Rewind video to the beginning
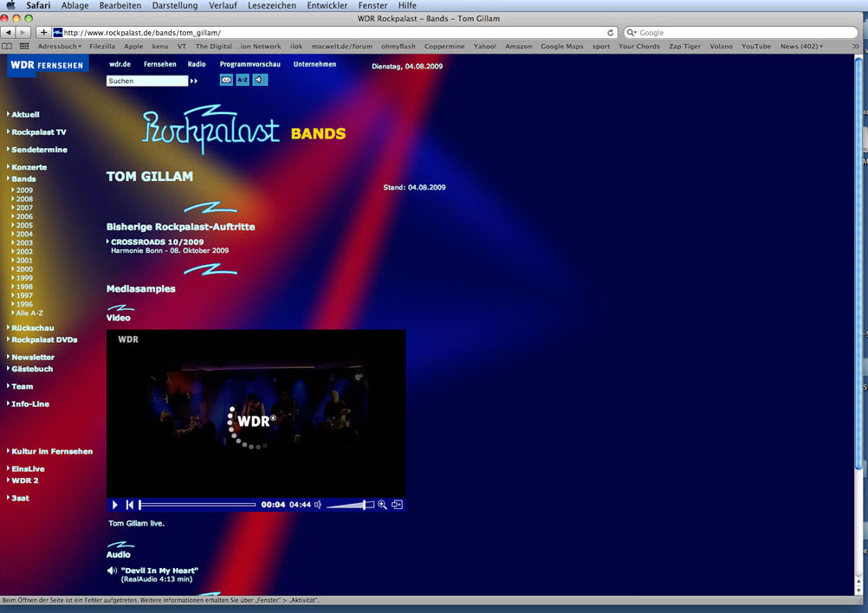Screen dimensions: 868x613 pyautogui.click(x=130, y=505)
